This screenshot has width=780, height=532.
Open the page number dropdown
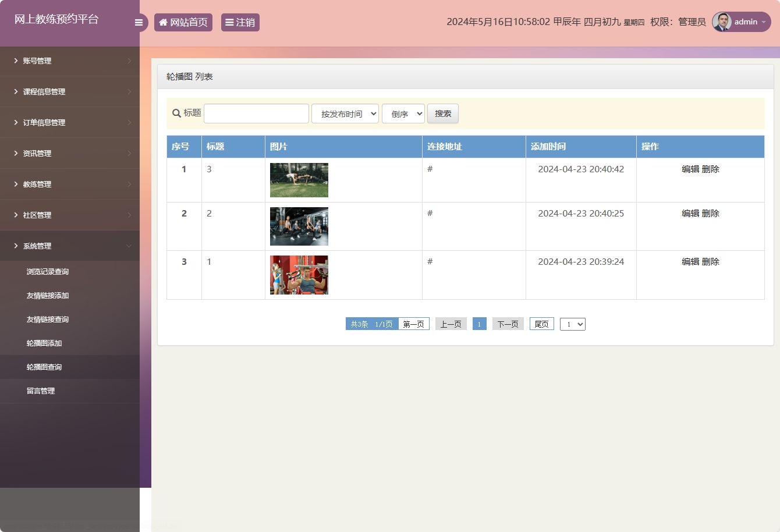point(572,324)
